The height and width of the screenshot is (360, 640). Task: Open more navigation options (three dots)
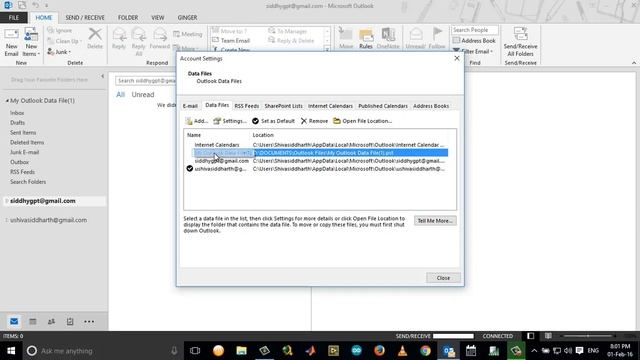point(89,322)
